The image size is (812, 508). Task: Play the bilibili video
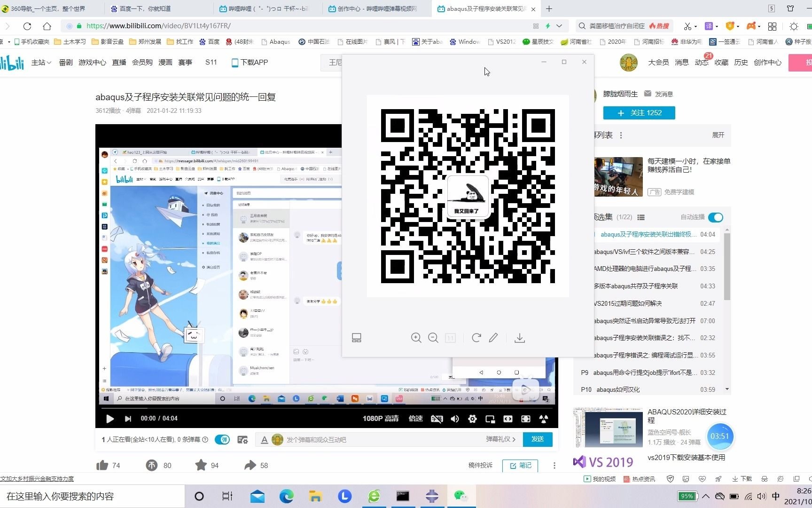(x=110, y=419)
